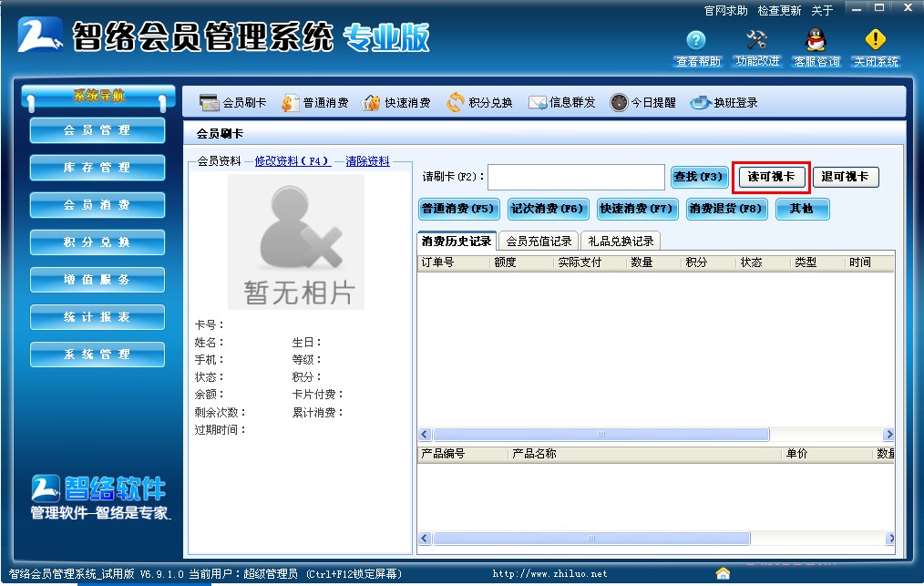Click the http://www.zhiluo.net link
Viewport: 924px width, 586px height.
[549, 573]
